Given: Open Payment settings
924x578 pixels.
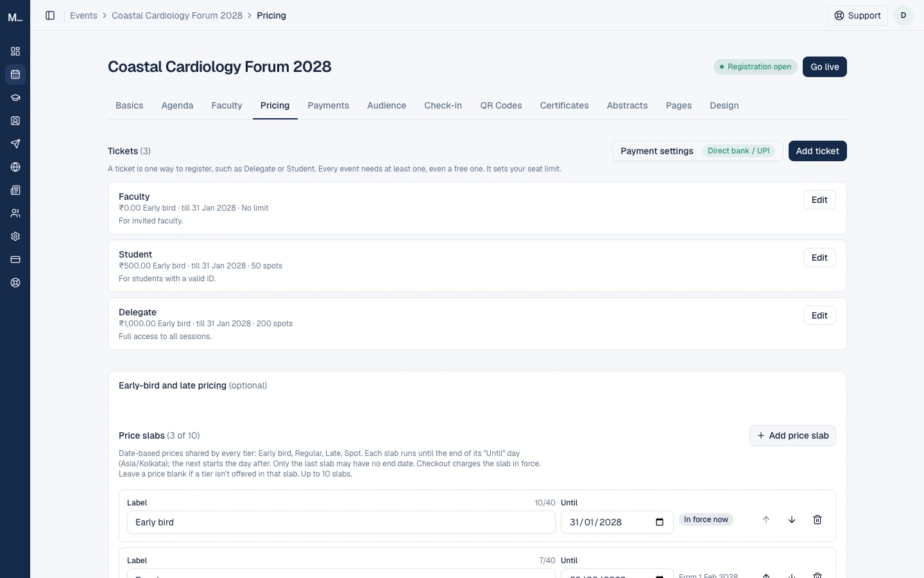Looking at the screenshot, I should pyautogui.click(x=697, y=151).
